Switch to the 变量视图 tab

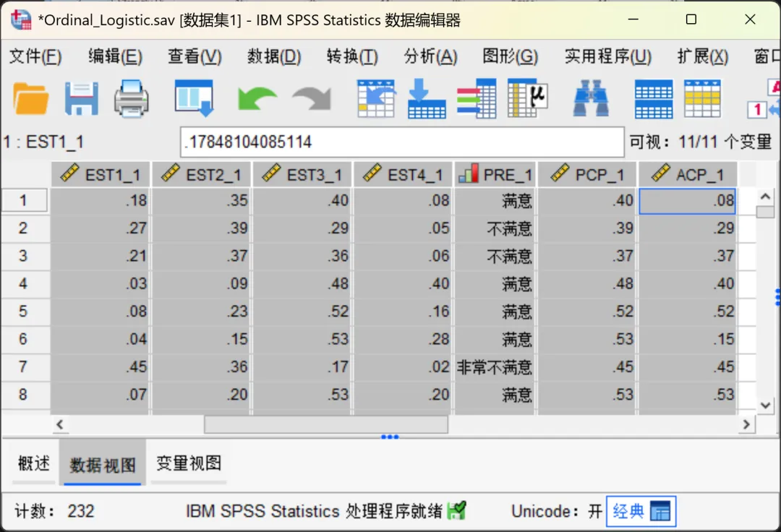[189, 463]
